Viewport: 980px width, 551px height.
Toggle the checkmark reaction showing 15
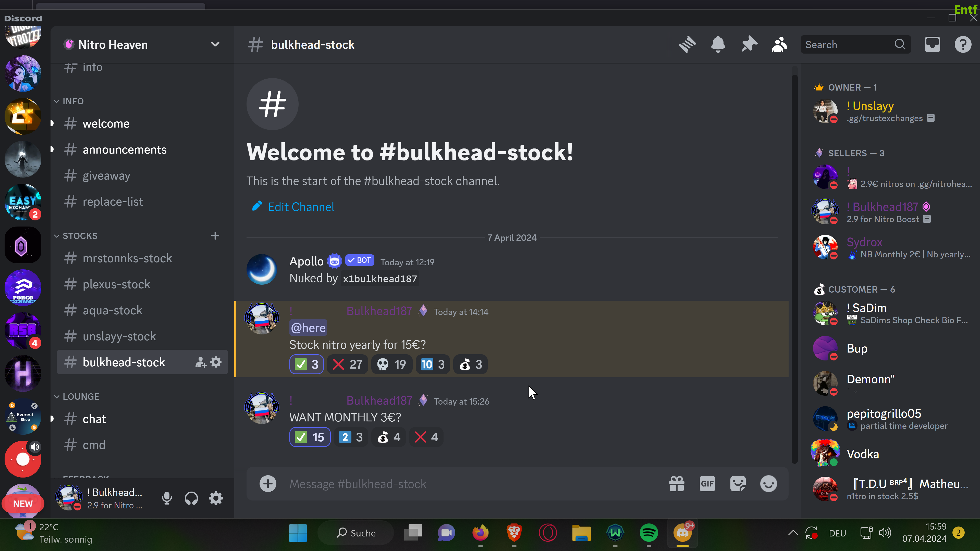point(310,437)
